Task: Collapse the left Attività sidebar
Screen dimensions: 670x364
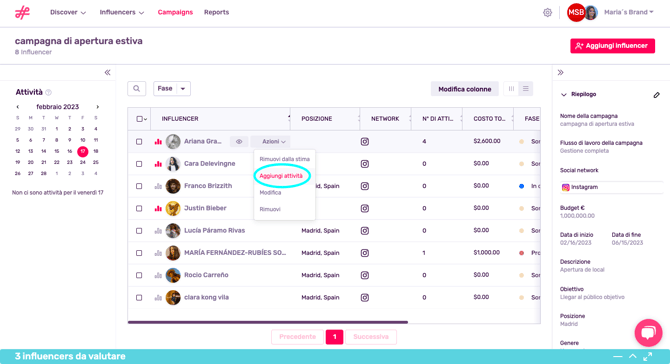Action: point(107,73)
